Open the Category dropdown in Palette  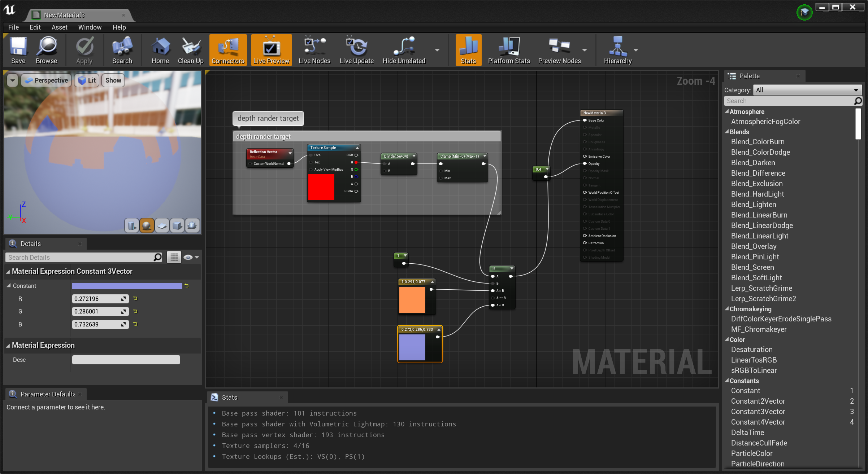pos(807,90)
